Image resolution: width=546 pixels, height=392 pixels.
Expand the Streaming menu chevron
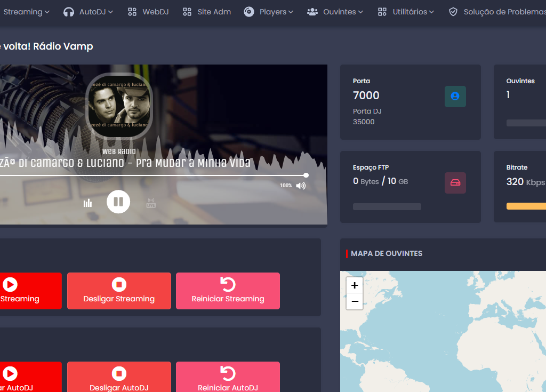coord(47,12)
